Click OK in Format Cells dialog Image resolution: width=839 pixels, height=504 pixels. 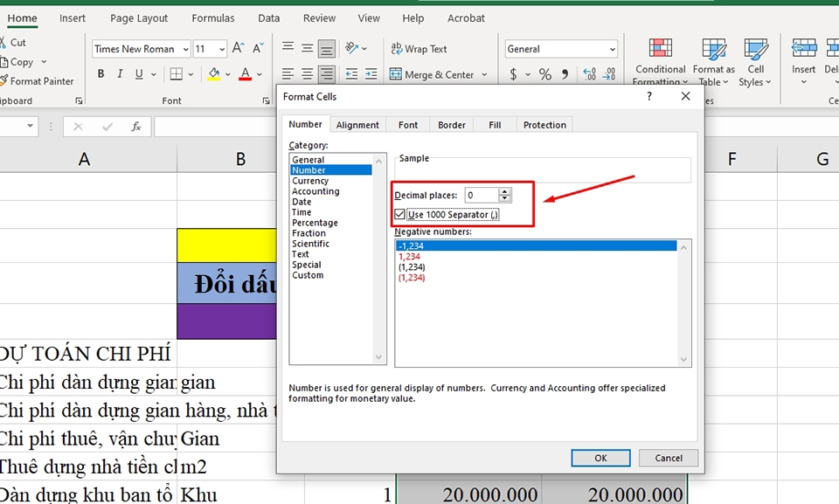[x=600, y=458]
